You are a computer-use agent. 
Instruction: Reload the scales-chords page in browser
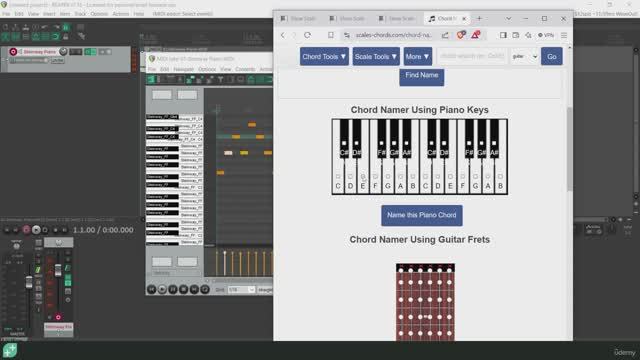pos(307,35)
